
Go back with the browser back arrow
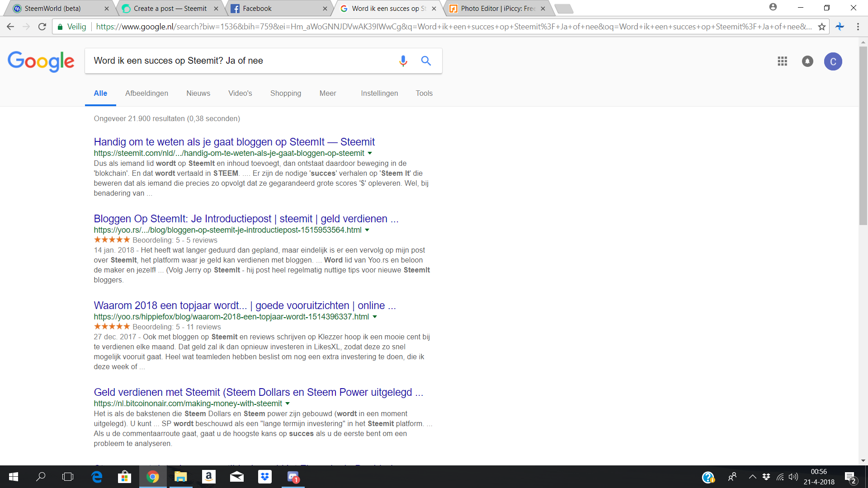10,27
